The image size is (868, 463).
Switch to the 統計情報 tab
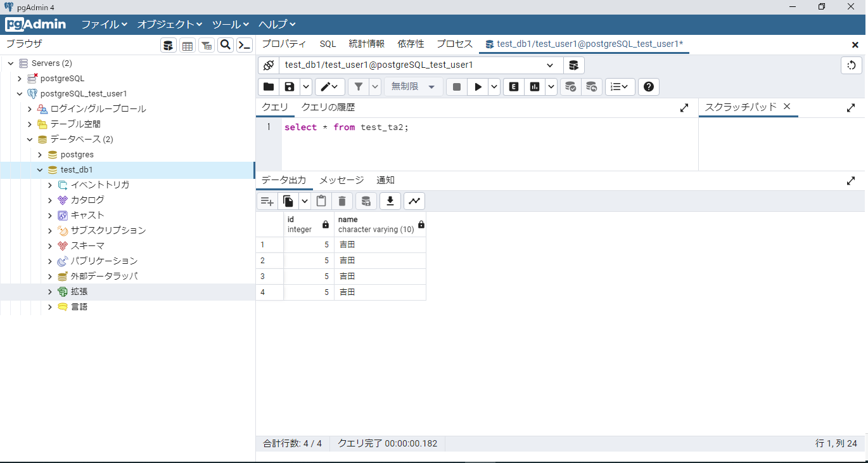(x=366, y=44)
